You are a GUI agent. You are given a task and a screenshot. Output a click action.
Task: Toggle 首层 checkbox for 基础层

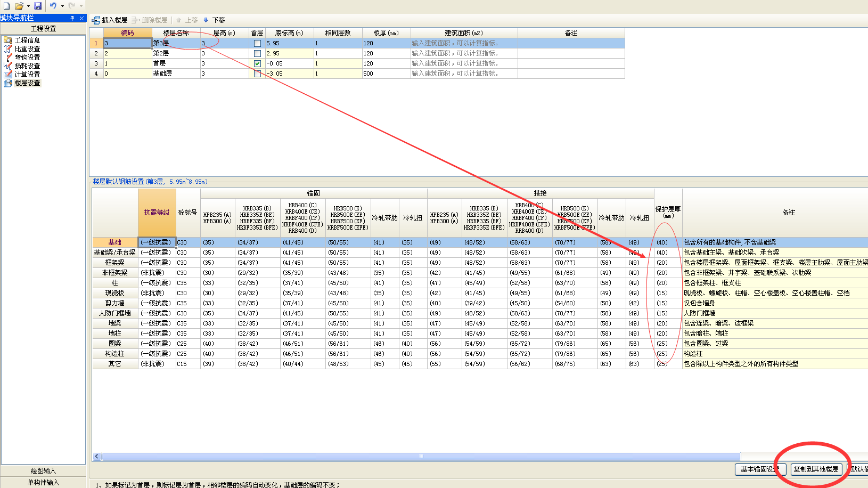257,74
